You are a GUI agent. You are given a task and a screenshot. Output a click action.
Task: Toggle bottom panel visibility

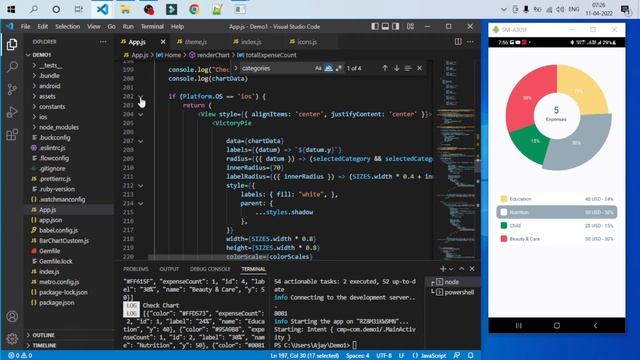click(385, 27)
